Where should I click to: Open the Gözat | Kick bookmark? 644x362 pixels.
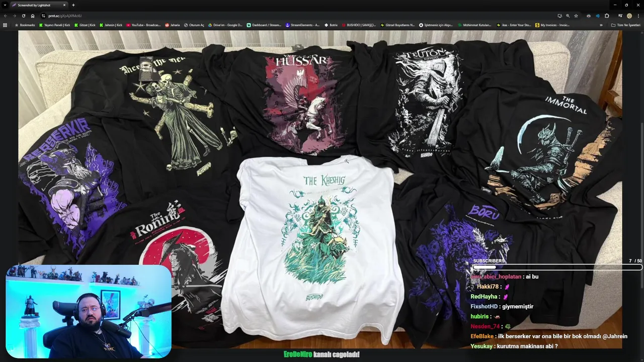click(x=85, y=25)
